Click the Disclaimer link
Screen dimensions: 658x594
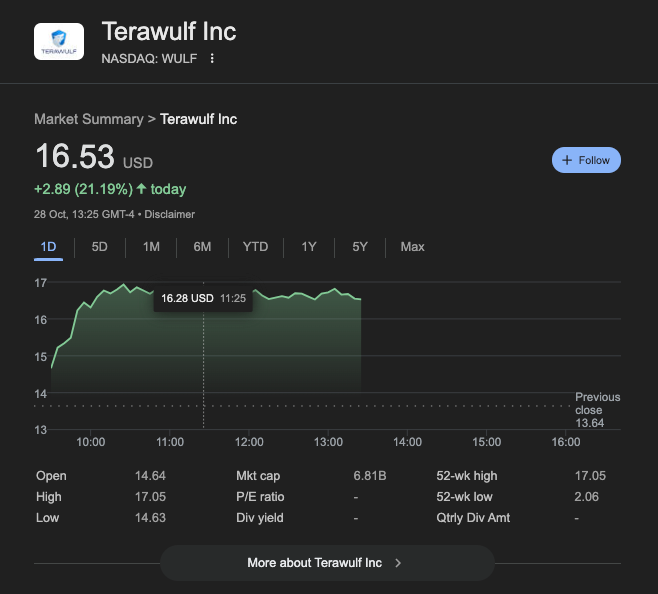pos(169,214)
